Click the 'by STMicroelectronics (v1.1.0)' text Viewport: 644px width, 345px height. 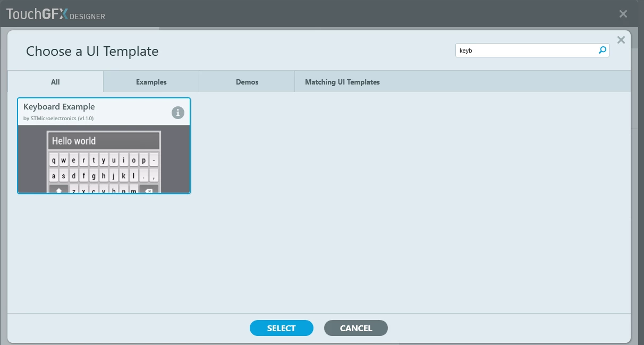[x=58, y=118]
